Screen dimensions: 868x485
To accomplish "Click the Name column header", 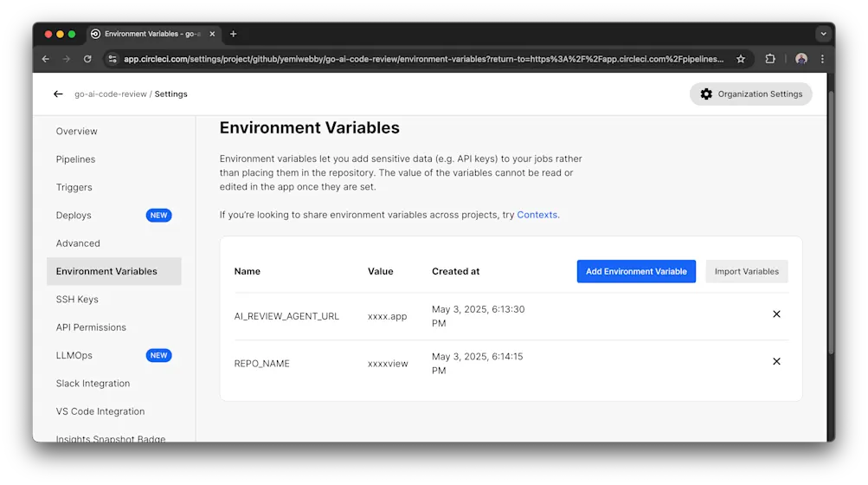I will pos(247,272).
